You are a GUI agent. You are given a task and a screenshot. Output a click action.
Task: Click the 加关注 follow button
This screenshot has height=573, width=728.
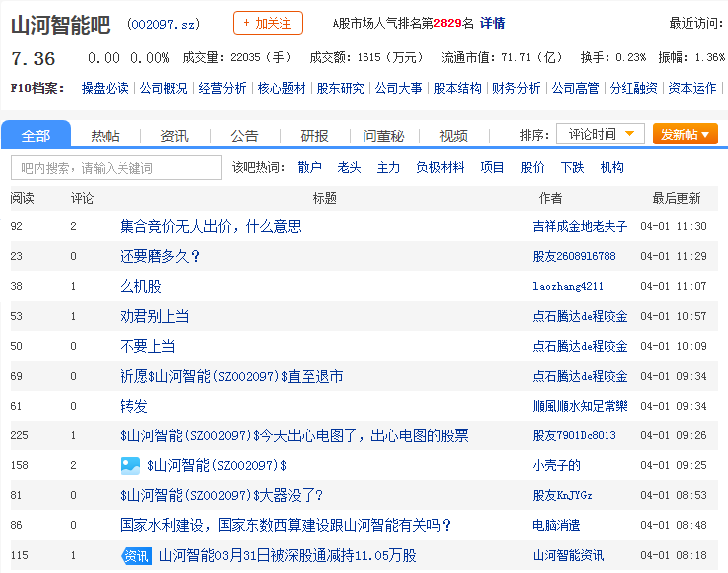tap(268, 23)
